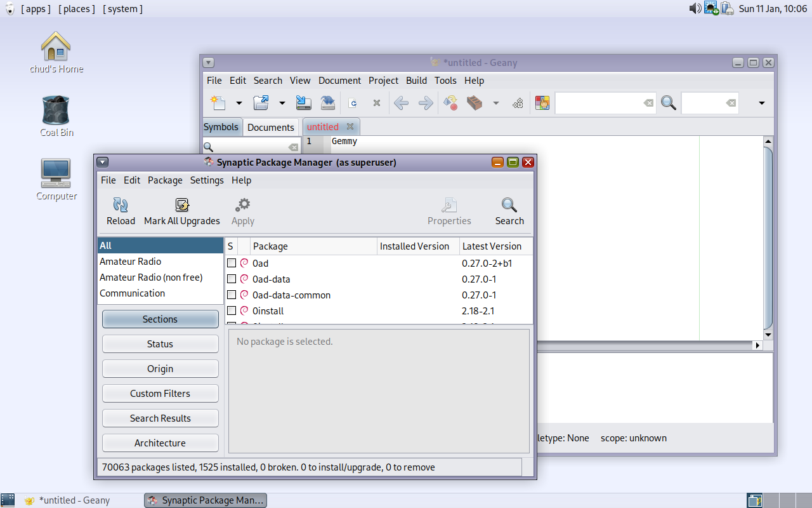This screenshot has height=508, width=812.
Task: Click Geany's save file icon
Action: (x=304, y=103)
